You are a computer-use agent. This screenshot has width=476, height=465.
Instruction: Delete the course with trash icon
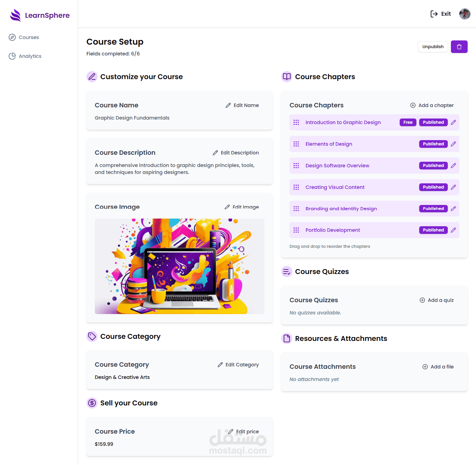tap(459, 47)
